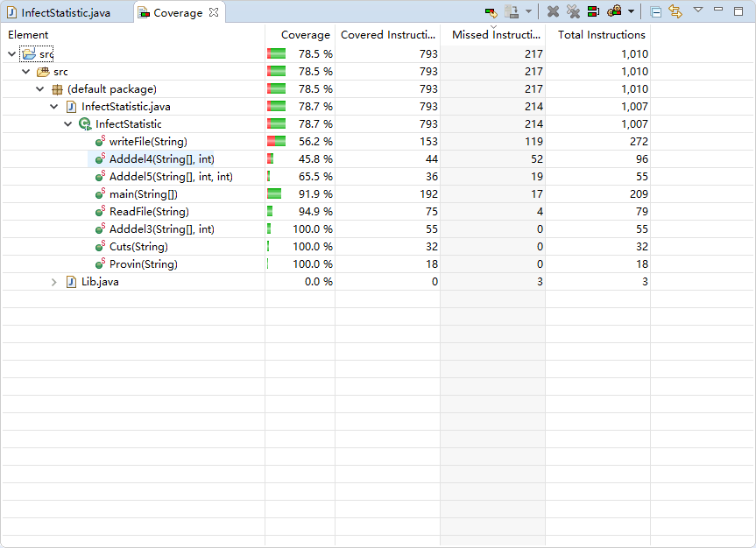Click the Select Session gear icon
Screen dimensions: 756x548
[x=614, y=11]
